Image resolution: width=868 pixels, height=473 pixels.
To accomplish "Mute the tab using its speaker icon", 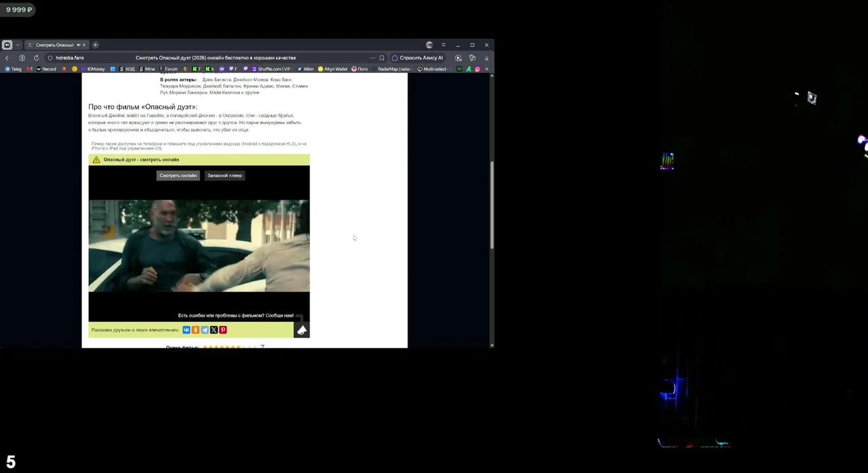I will [78, 45].
